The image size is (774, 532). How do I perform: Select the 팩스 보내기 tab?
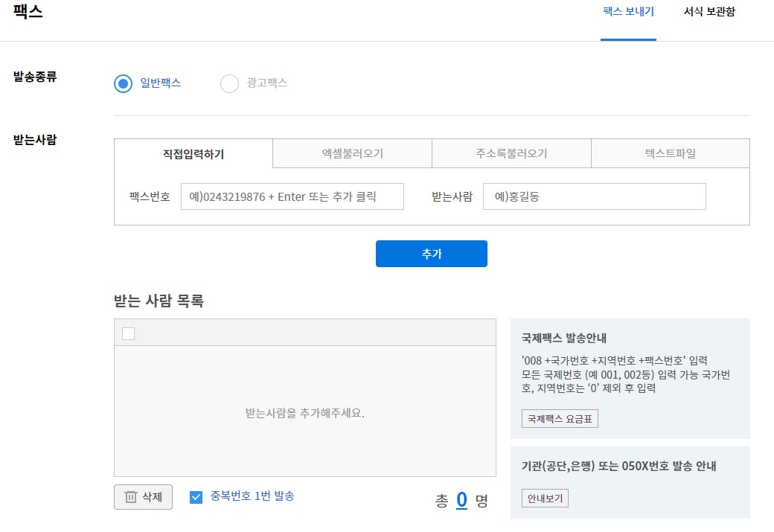[x=629, y=12]
